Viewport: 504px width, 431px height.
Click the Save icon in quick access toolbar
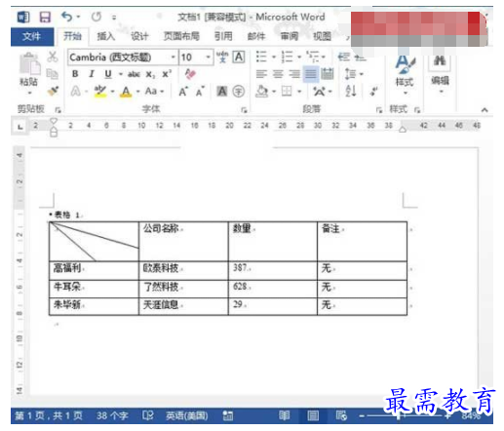[x=45, y=17]
